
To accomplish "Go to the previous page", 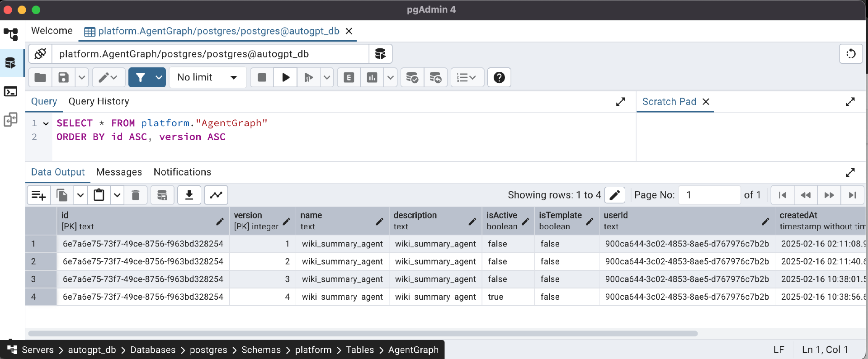I will pos(806,195).
